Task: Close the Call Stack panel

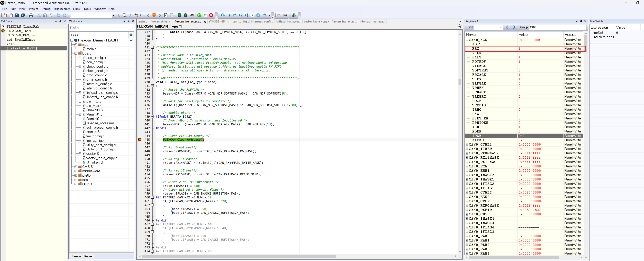Action: (x=64, y=21)
